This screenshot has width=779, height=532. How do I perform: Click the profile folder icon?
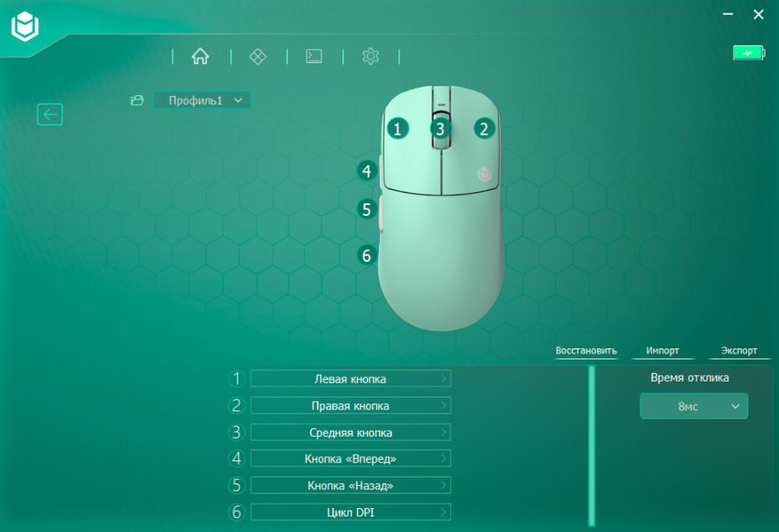[x=137, y=100]
